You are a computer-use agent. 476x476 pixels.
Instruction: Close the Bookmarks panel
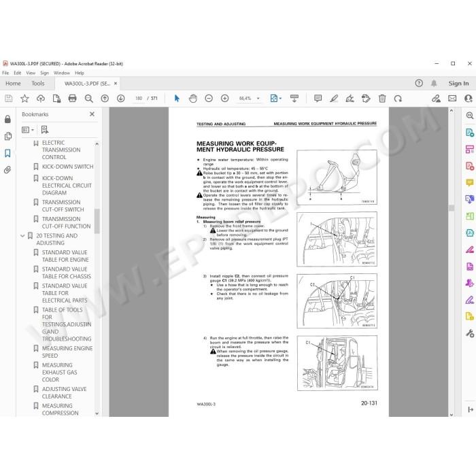coord(92,114)
